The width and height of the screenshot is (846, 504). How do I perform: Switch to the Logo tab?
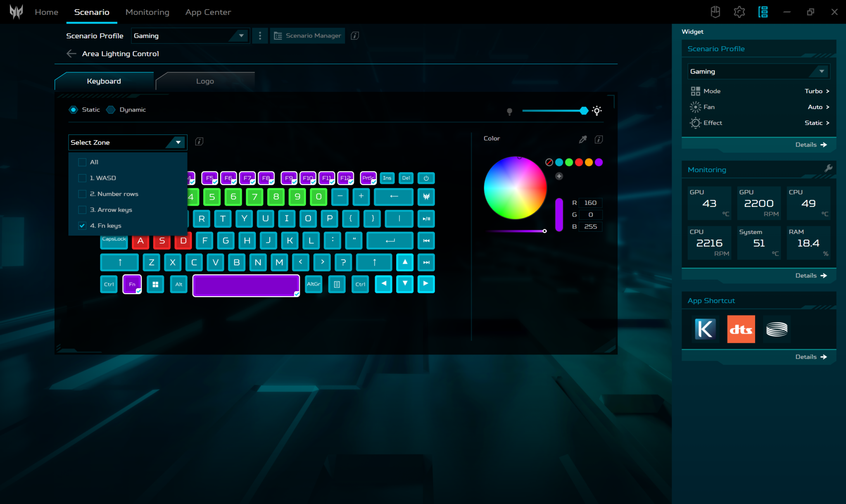pos(205,81)
